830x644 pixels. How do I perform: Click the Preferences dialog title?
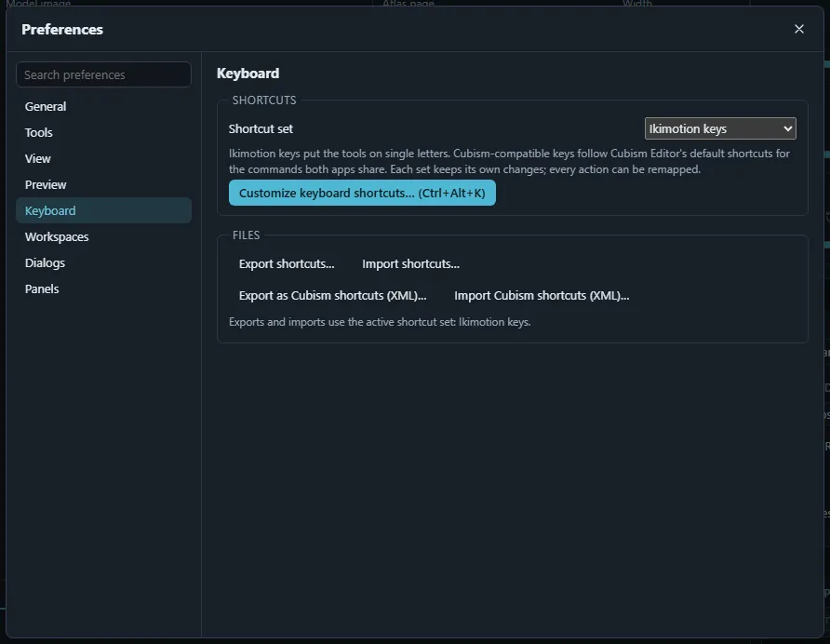(x=62, y=30)
